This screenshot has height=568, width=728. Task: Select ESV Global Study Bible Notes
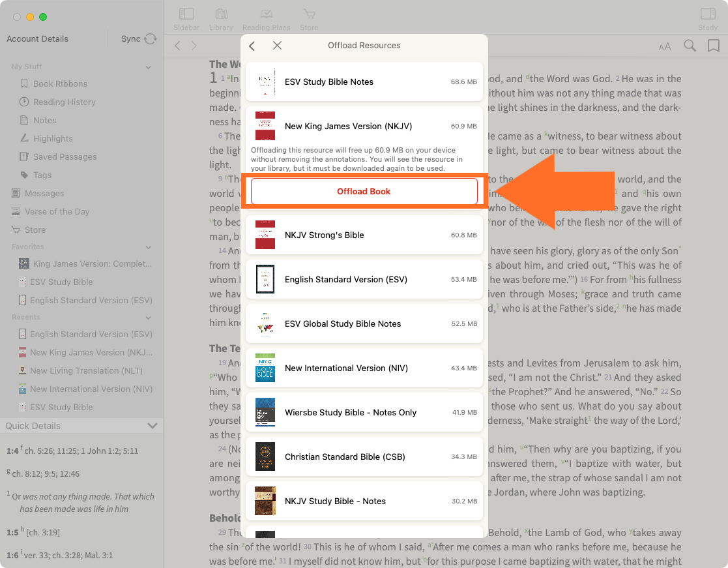[364, 323]
